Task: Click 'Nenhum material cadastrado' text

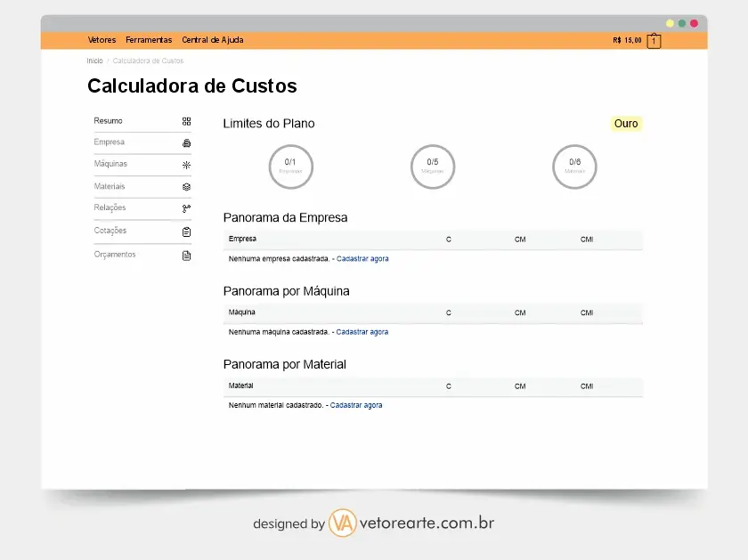Action: pos(276,405)
